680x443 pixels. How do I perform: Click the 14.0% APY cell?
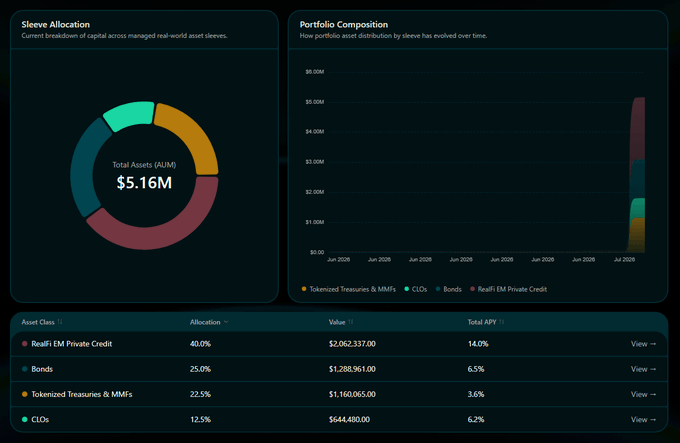tap(478, 344)
